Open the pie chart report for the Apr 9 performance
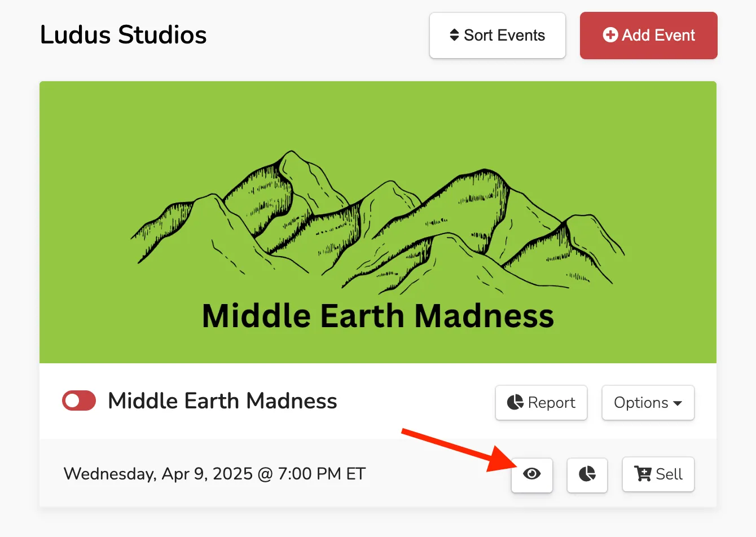The image size is (756, 537). point(587,474)
